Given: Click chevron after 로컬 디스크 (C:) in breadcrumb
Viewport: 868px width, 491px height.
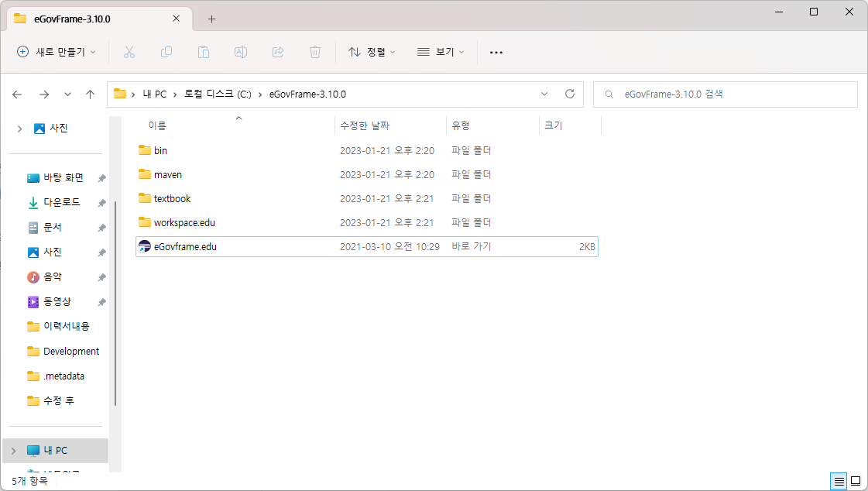Looking at the screenshot, I should point(260,94).
